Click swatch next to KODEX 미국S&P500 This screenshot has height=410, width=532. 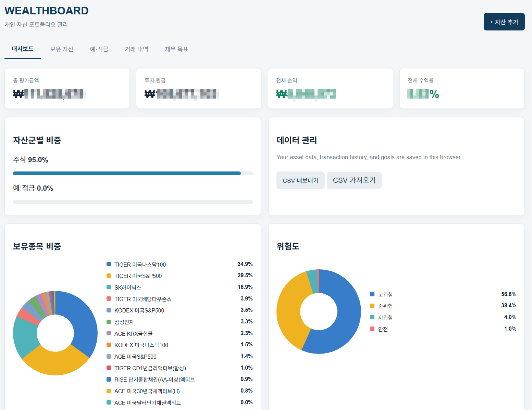click(x=109, y=310)
